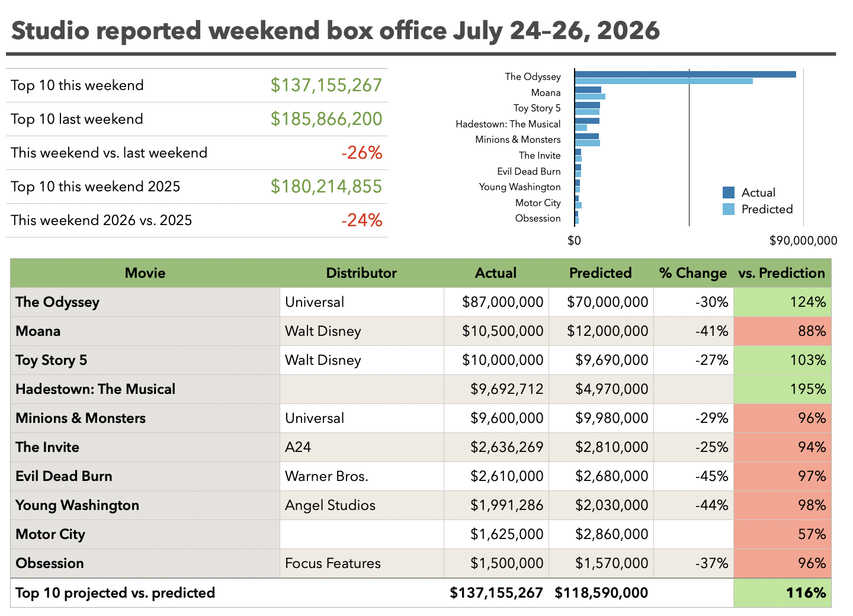Click the 88% vs. prediction cell
The height and width of the screenshot is (616, 853).
782,331
